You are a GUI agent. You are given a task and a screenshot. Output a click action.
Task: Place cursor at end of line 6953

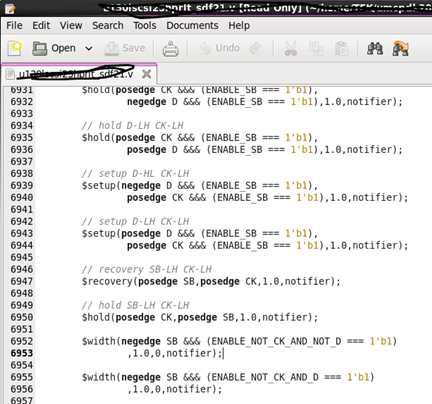(x=223, y=353)
